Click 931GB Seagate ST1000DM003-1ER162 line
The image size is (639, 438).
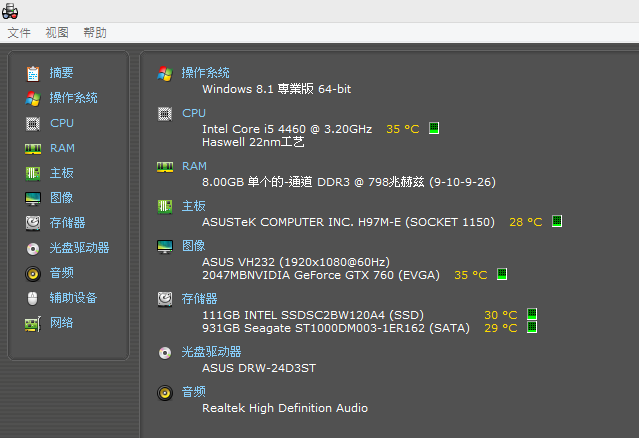[336, 328]
